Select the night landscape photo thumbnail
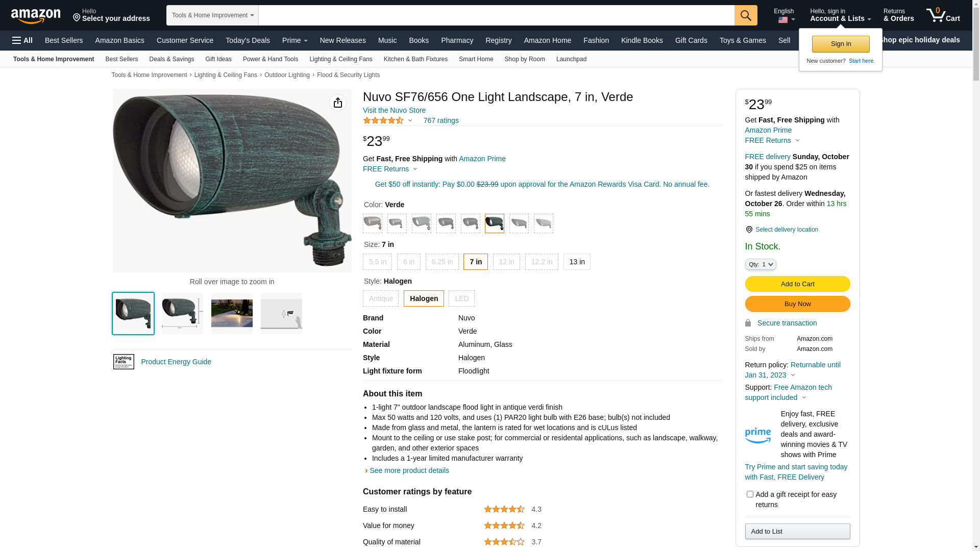 click(232, 313)
